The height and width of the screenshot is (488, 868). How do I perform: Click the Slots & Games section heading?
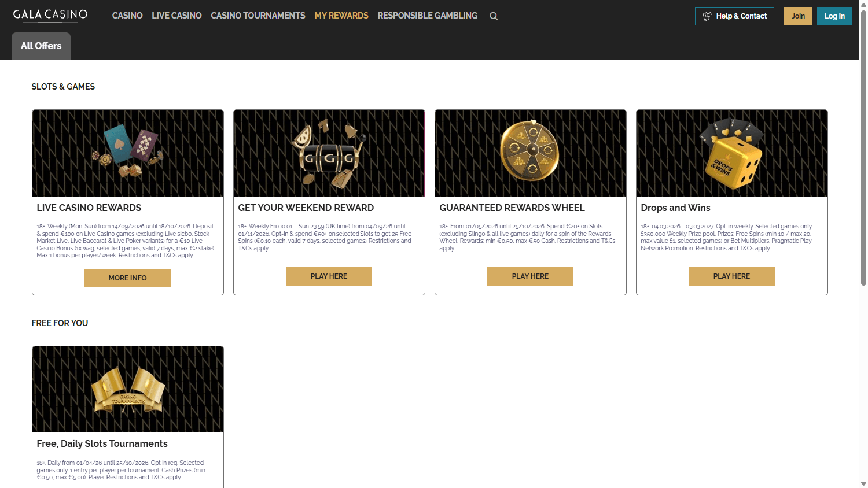[x=63, y=87]
